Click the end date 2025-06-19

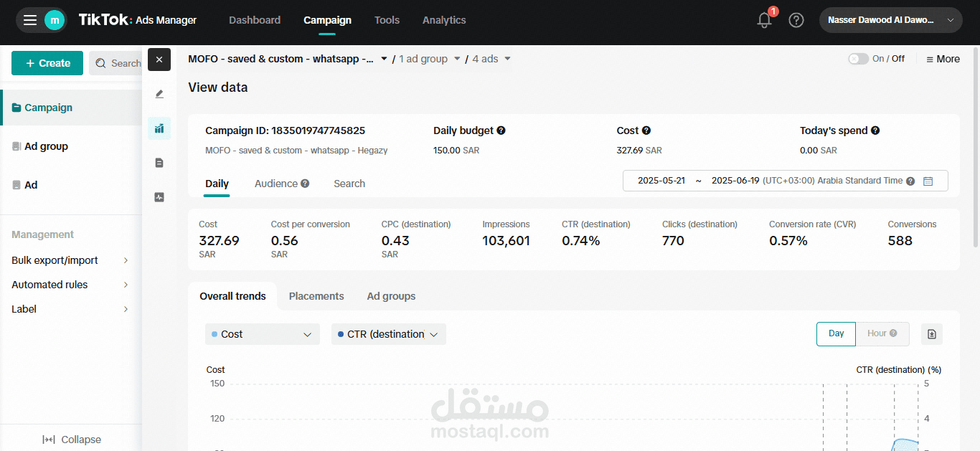coord(735,181)
